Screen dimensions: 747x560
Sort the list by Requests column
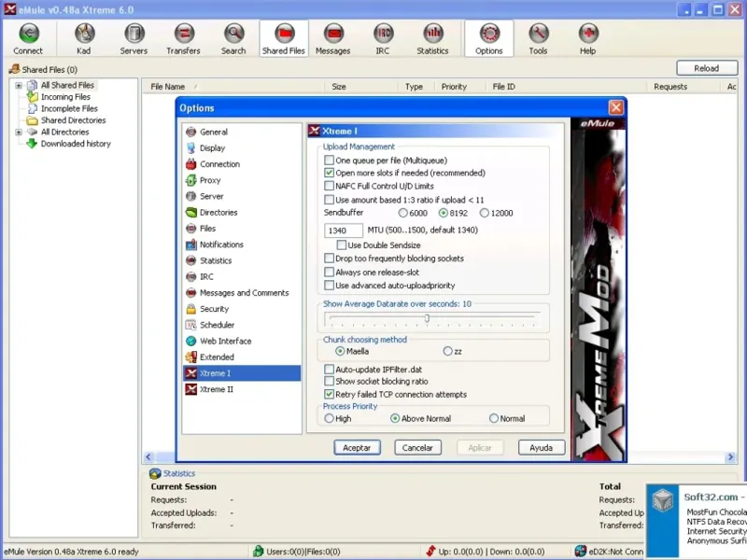coord(683,87)
